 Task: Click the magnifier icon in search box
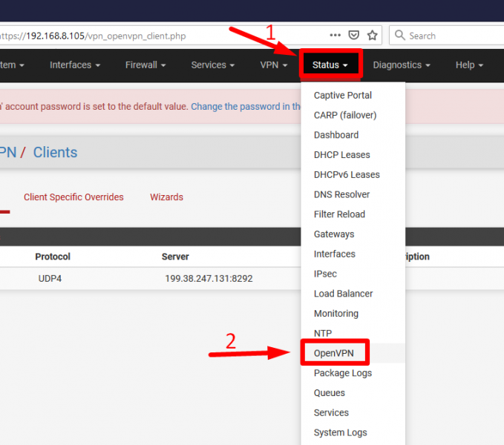400,36
